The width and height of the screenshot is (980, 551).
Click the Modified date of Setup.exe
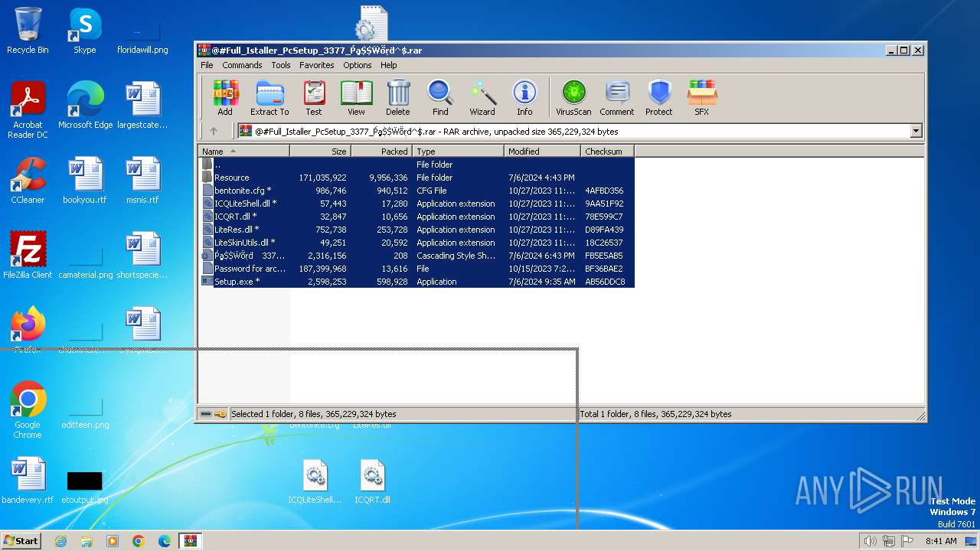point(541,282)
